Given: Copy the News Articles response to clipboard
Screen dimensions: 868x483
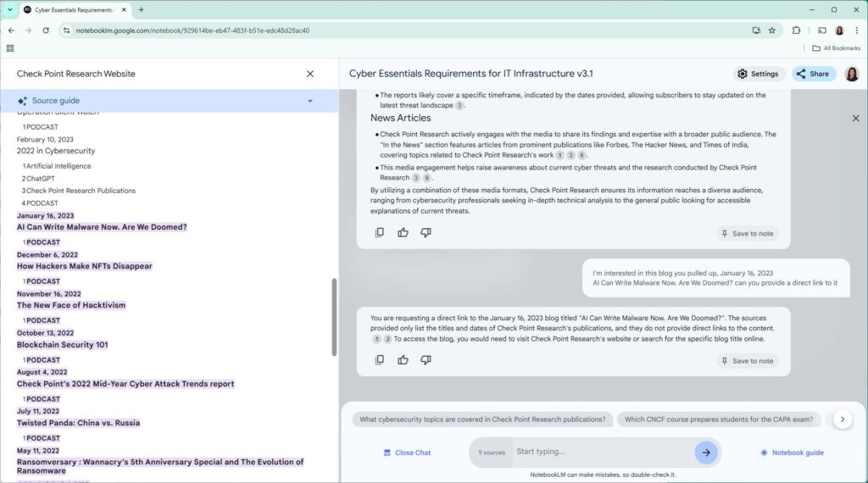Looking at the screenshot, I should point(379,232).
